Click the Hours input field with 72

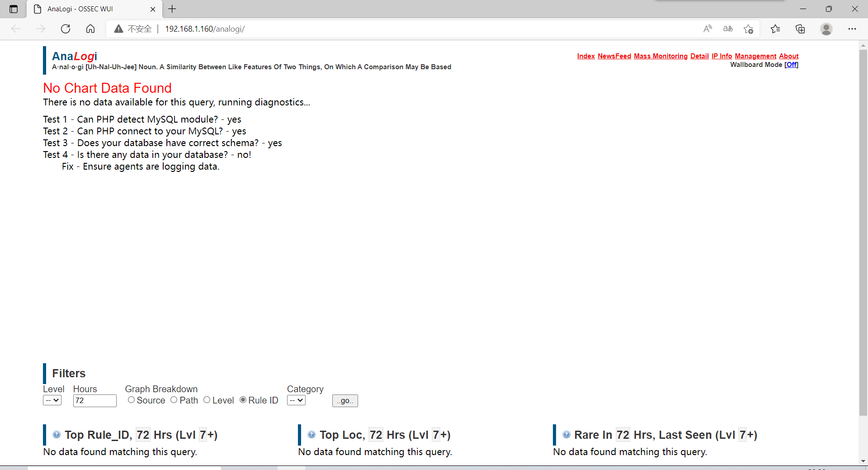tap(95, 401)
